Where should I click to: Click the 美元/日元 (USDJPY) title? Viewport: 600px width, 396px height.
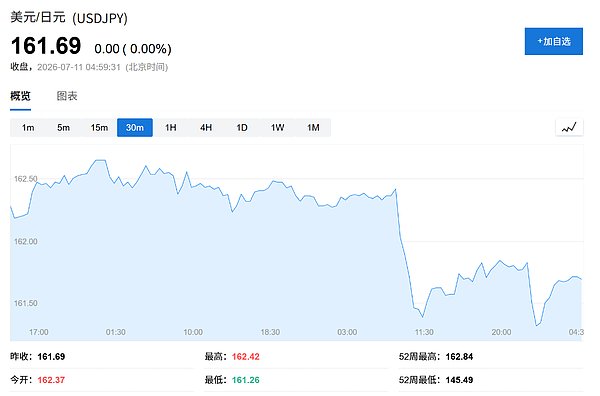tap(69, 18)
